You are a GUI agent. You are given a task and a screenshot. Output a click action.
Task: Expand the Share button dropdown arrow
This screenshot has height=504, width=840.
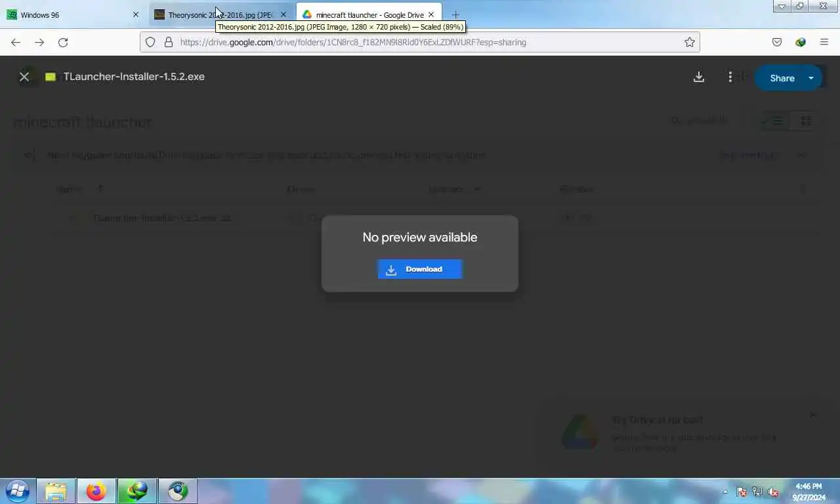811,78
